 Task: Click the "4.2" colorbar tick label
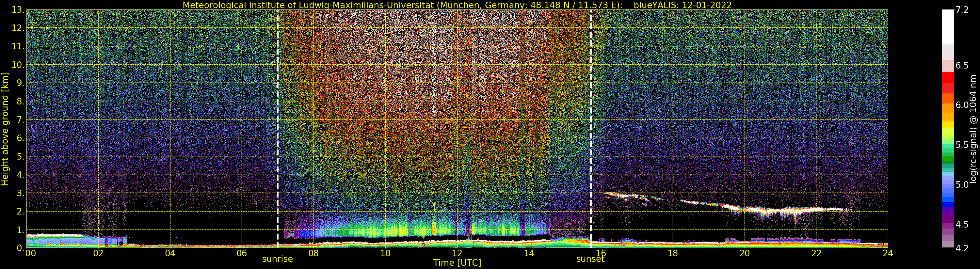pos(962,248)
